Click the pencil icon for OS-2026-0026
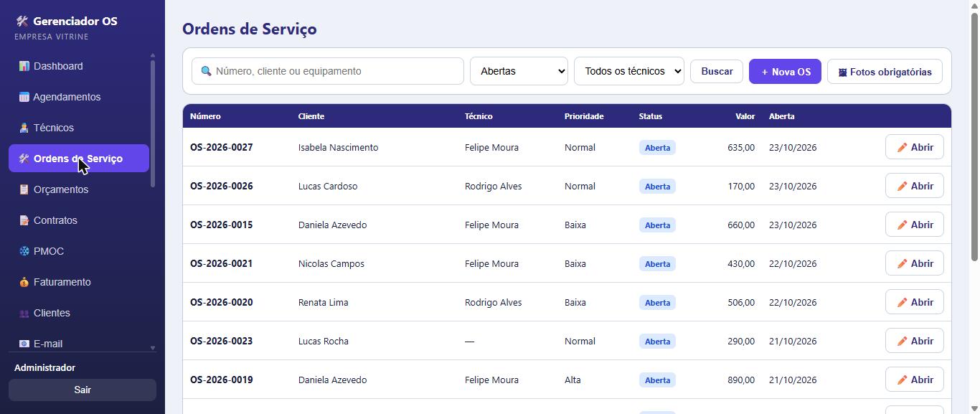980x414 pixels. click(x=902, y=186)
